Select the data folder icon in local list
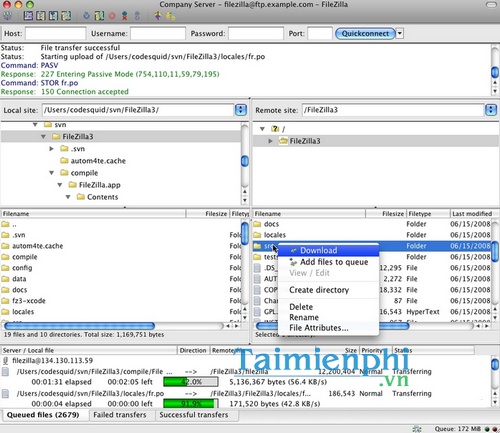 5,279
